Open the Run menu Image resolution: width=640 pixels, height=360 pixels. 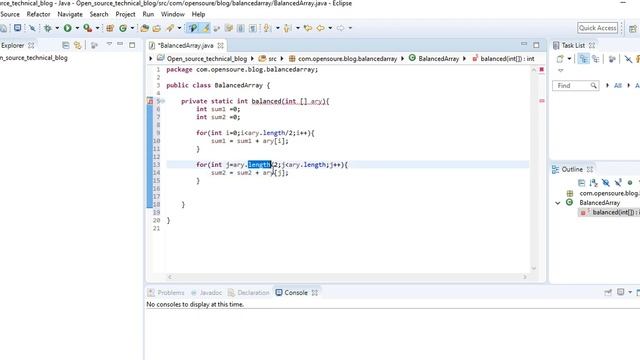click(x=148, y=14)
